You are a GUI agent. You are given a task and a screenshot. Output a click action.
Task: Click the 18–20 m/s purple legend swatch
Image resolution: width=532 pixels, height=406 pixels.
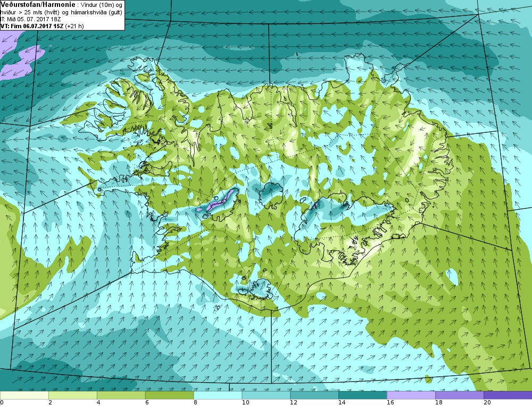pos(460,395)
